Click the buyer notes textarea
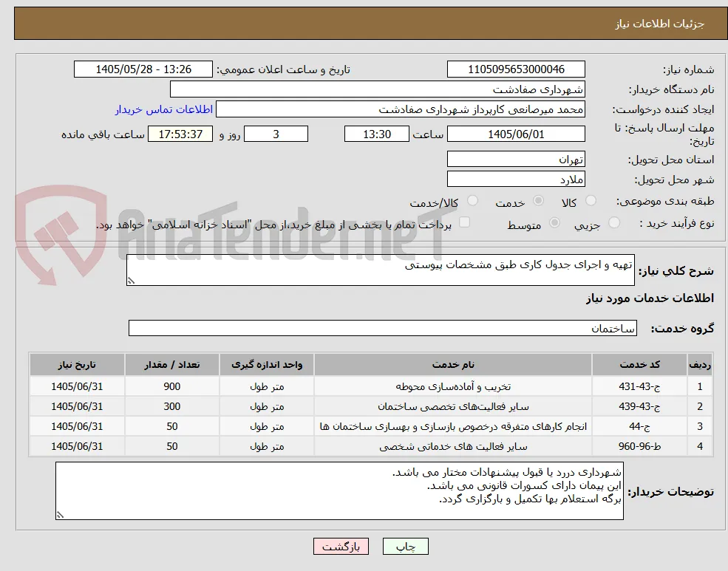The image size is (728, 571). 339,490
